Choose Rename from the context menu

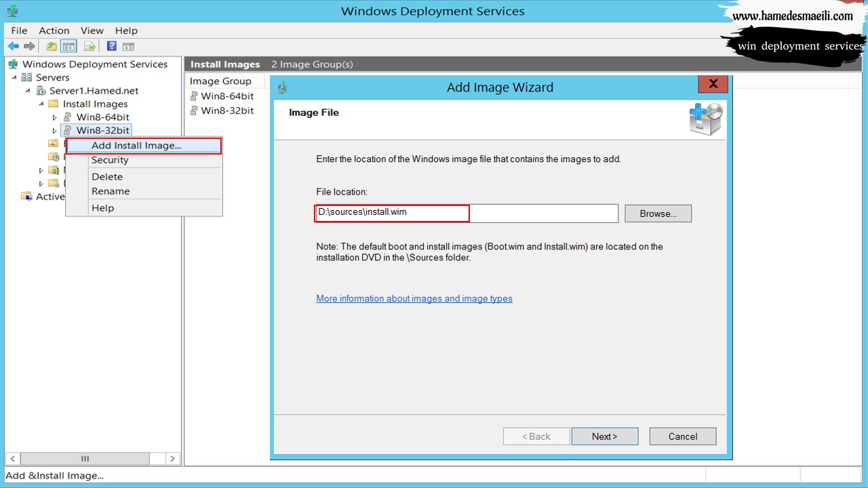(x=144, y=191)
